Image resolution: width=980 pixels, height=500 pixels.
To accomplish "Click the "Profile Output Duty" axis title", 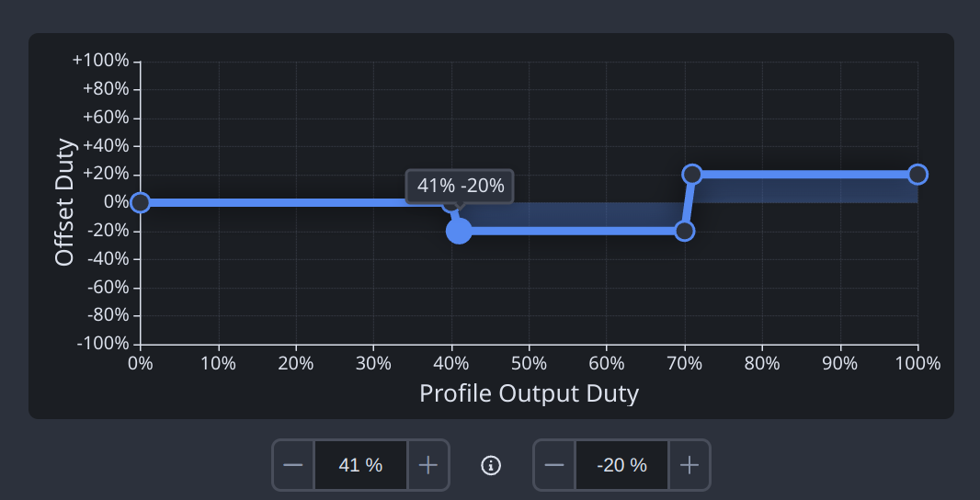I will click(529, 393).
